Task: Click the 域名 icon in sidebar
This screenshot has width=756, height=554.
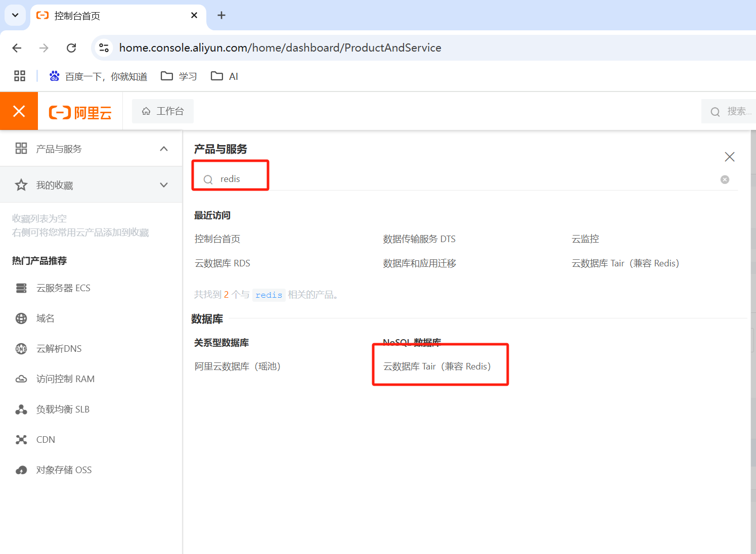Action: (21, 318)
